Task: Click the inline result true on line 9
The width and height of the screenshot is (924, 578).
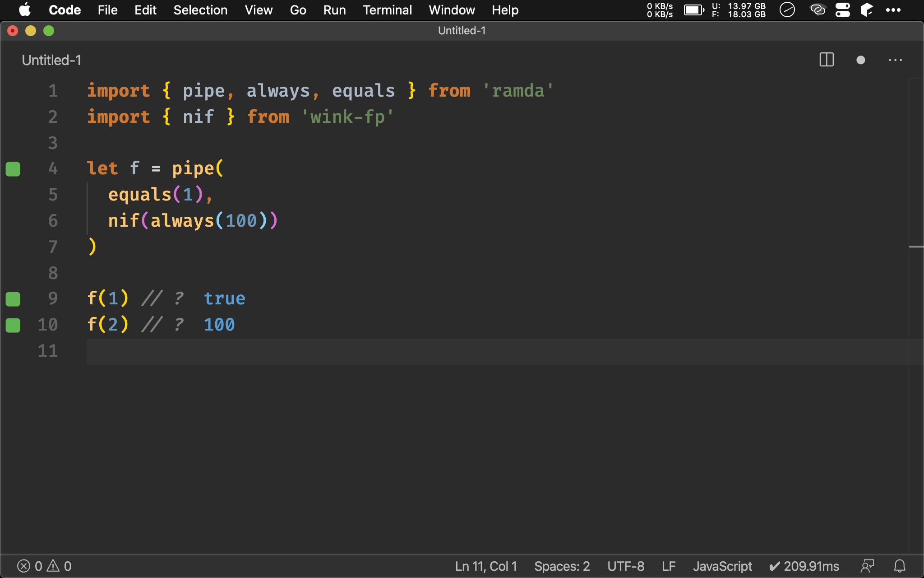Action: pos(224,298)
